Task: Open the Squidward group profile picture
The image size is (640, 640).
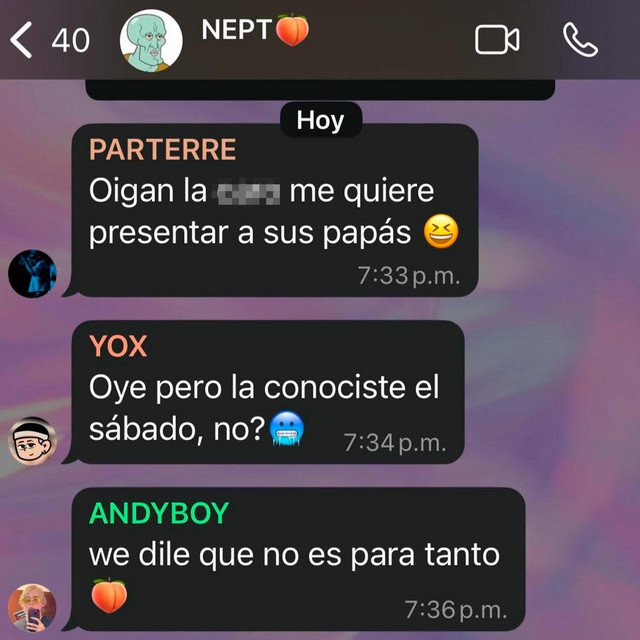Action: pos(151,41)
